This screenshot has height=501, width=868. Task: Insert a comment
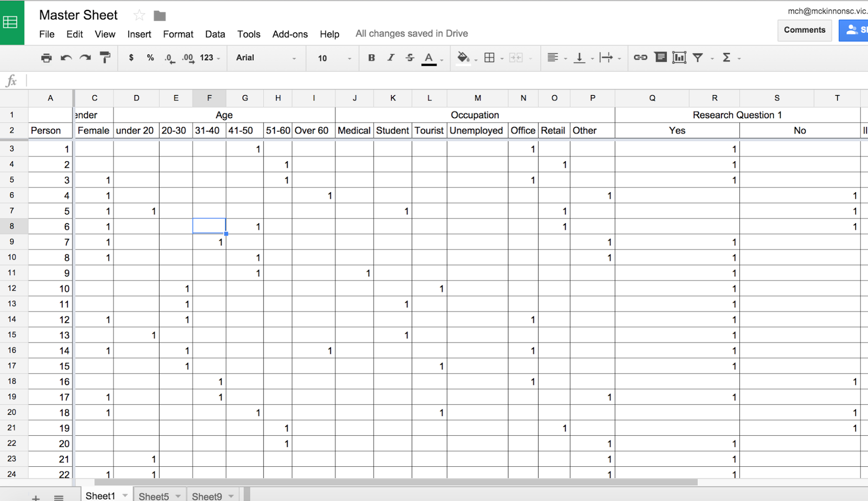point(660,58)
